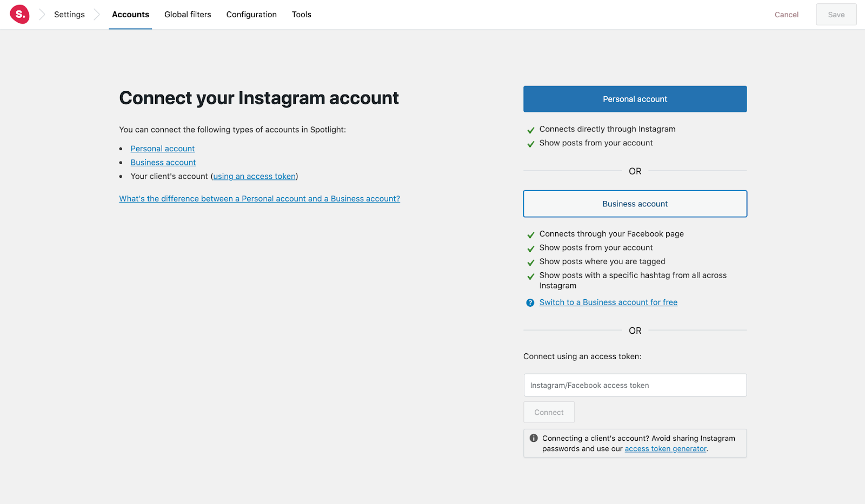Click the hashtag posts feature text

tap(633, 280)
